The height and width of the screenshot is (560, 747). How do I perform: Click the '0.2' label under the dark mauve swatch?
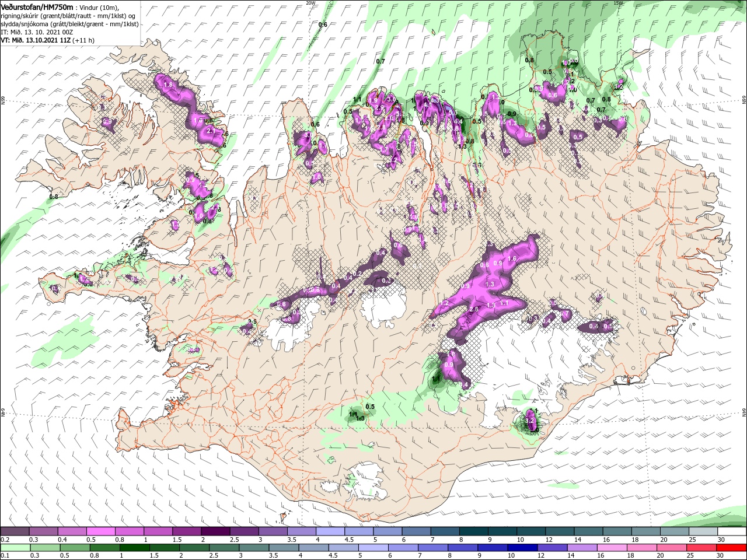pos(5,540)
